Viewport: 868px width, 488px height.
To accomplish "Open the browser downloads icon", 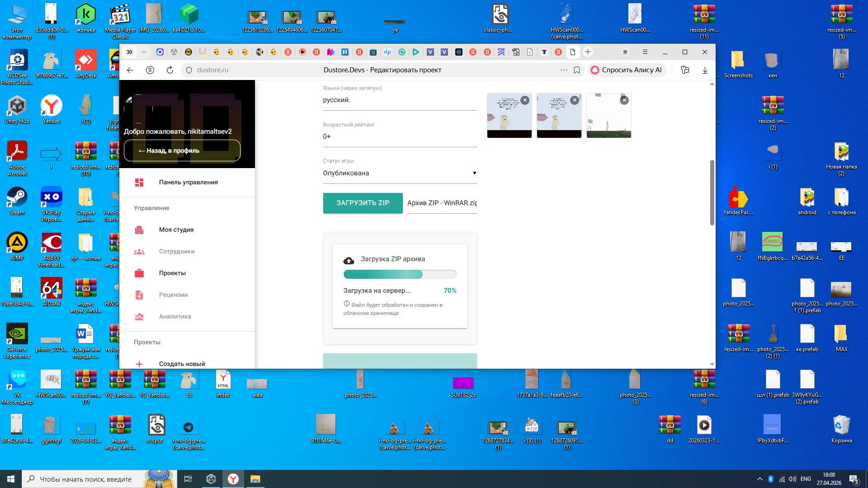I will [705, 70].
